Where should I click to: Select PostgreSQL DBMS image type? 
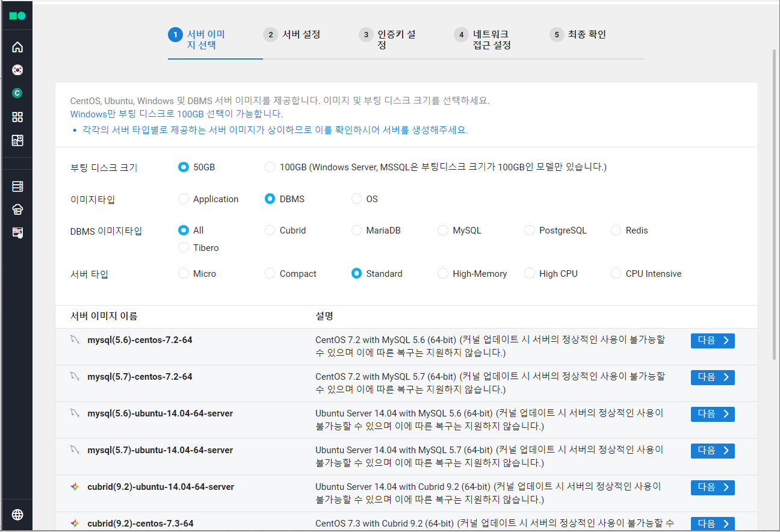530,230
